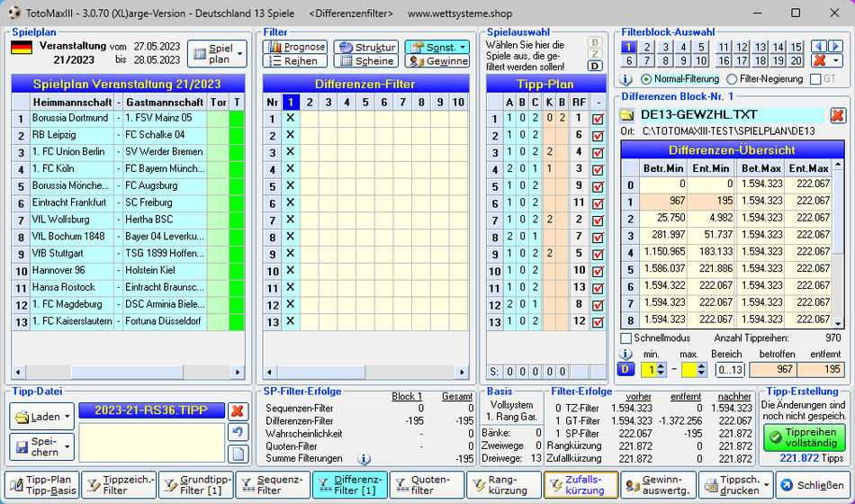Open the Prognose filter
This screenshot has height=504, width=855.
click(295, 47)
